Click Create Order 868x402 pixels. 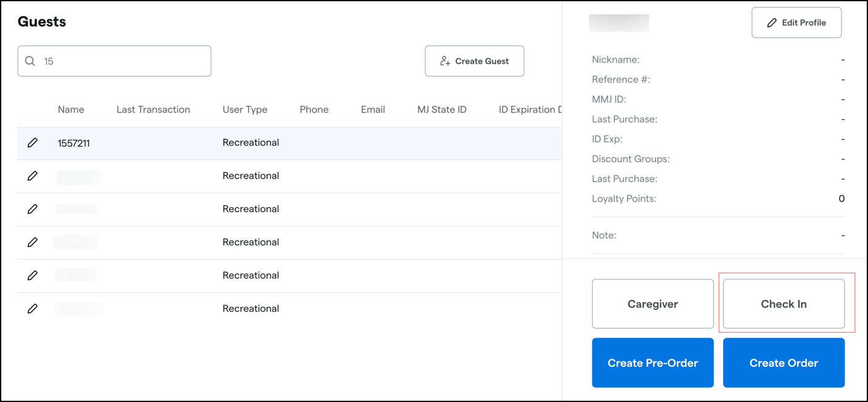784,362
